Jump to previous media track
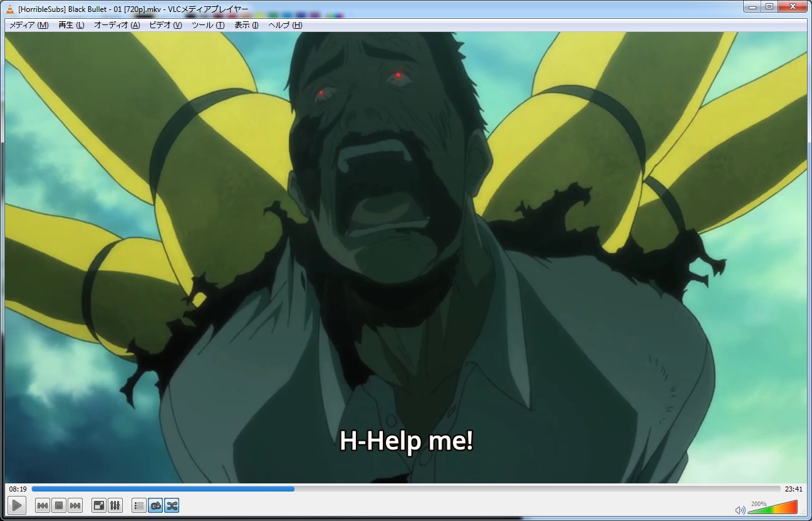 click(43, 505)
